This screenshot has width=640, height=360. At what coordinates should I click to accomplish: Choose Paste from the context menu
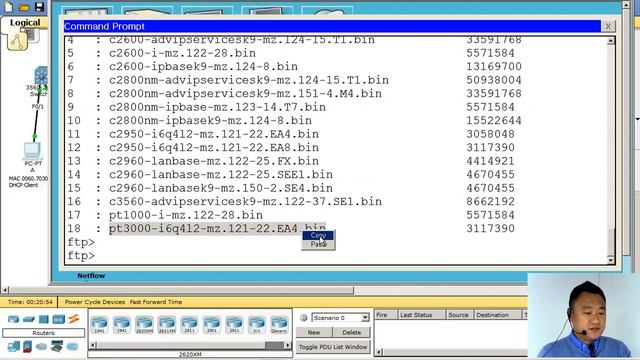click(x=318, y=244)
